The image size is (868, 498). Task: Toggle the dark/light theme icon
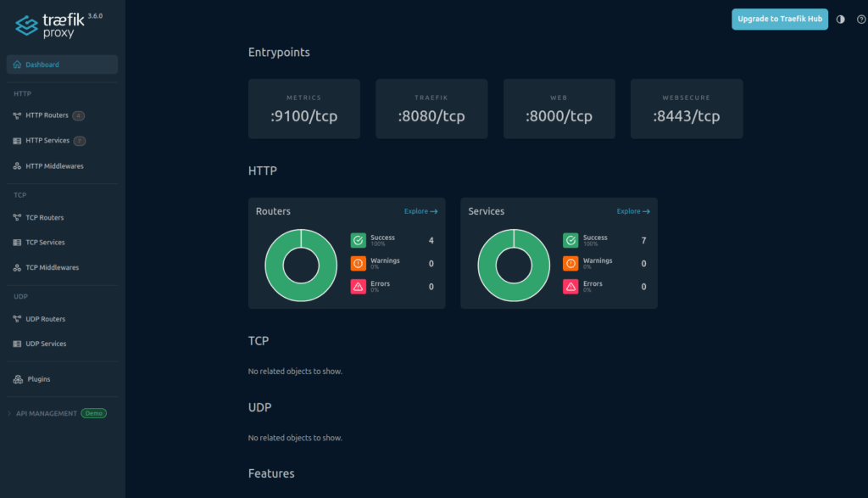[840, 20]
